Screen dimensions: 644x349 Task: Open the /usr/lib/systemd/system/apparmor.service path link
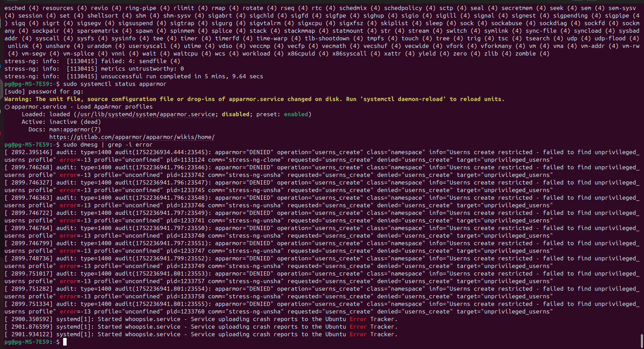146,114
